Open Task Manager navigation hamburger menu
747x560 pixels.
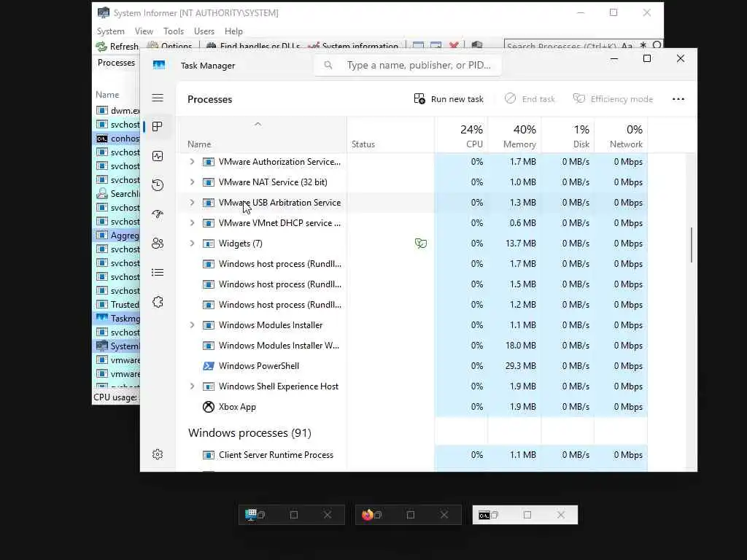click(x=158, y=98)
